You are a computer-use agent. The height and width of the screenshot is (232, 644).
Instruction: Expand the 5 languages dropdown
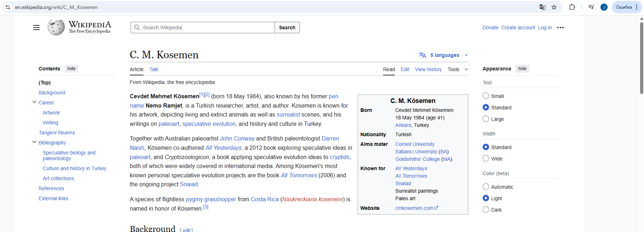[x=443, y=55]
